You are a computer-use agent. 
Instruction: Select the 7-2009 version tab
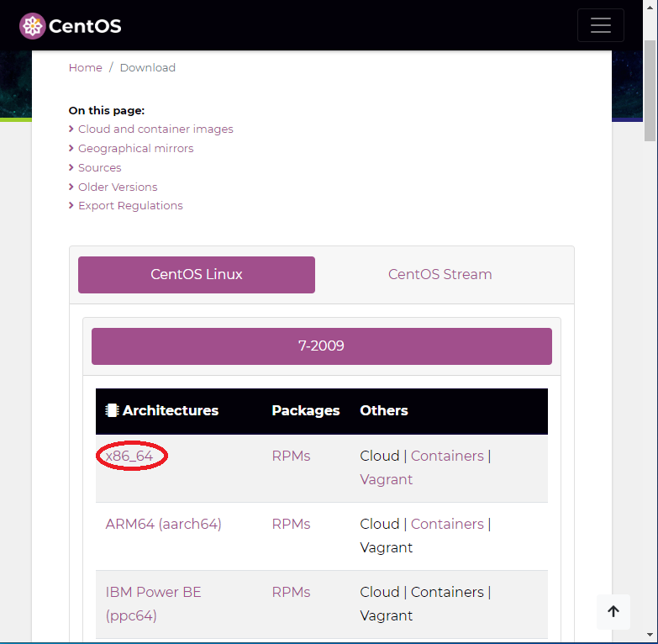coord(322,346)
